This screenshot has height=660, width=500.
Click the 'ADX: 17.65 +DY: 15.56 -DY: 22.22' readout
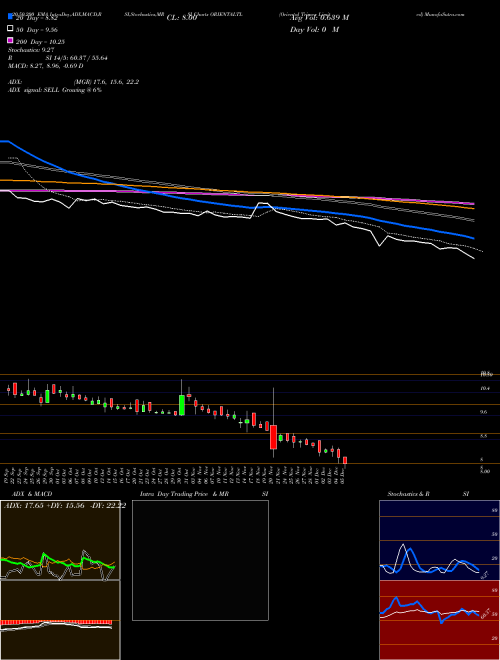point(65,505)
